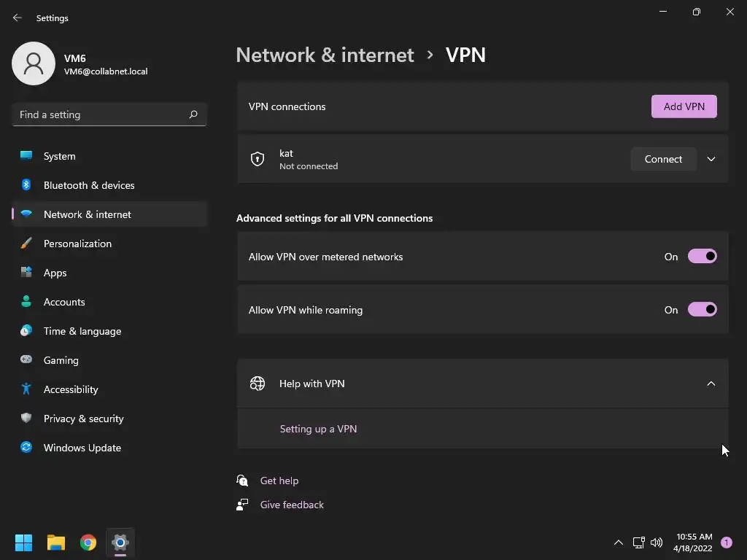Click the search magnifier icon
This screenshot has height=560, width=747.
(193, 114)
